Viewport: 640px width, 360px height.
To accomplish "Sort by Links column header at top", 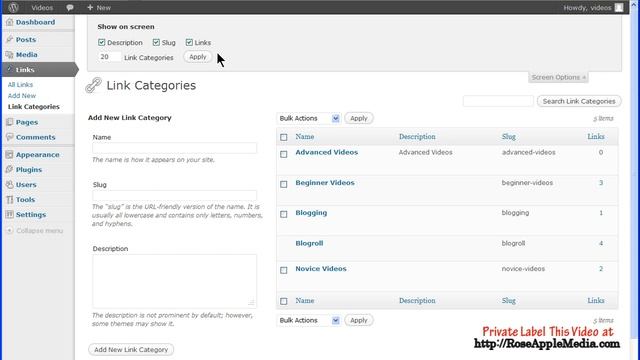I will click(x=596, y=137).
